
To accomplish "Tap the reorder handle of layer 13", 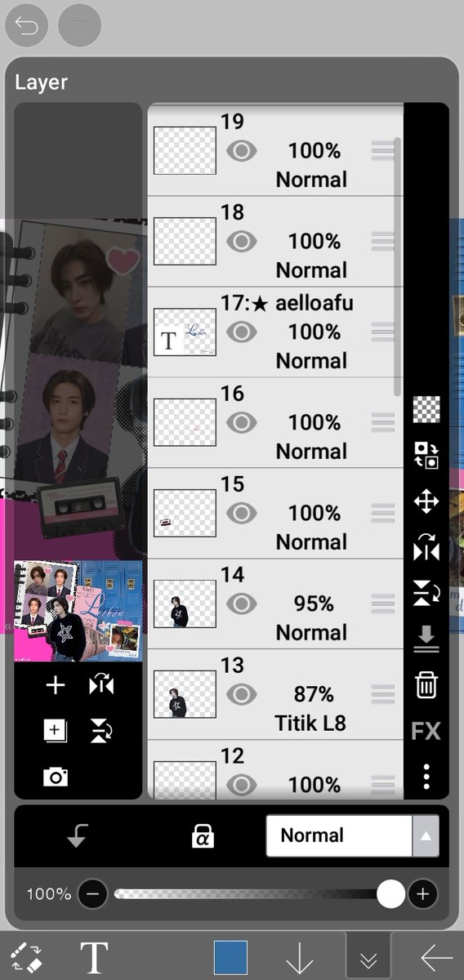I will 382,694.
